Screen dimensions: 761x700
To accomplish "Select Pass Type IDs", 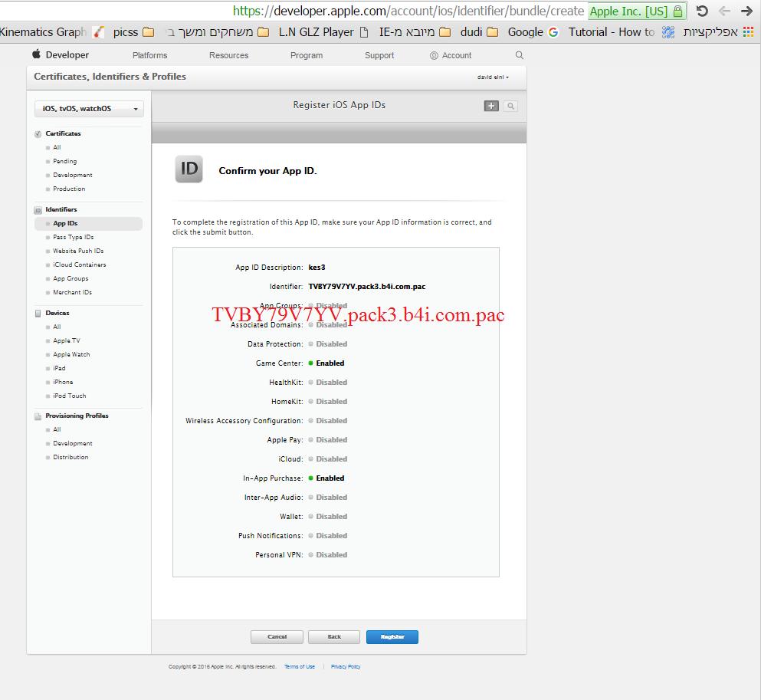I will 74,237.
